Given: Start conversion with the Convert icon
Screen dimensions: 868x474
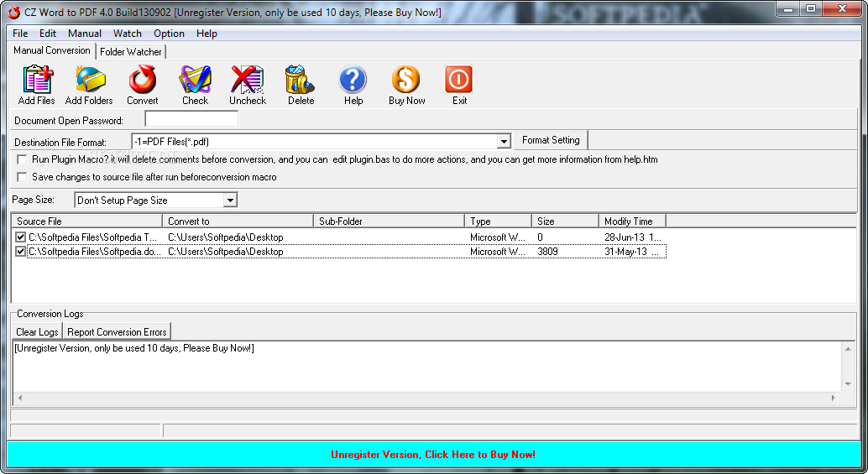Looking at the screenshot, I should (x=142, y=80).
